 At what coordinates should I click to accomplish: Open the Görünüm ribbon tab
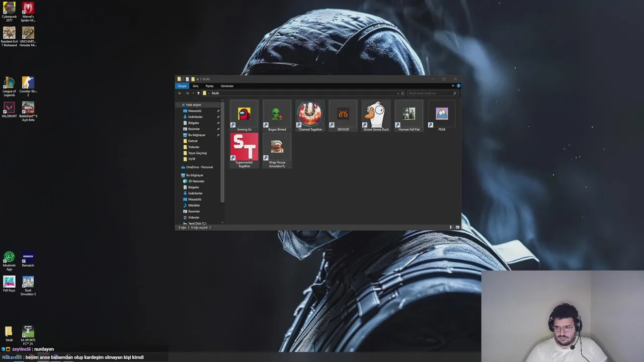coord(227,86)
